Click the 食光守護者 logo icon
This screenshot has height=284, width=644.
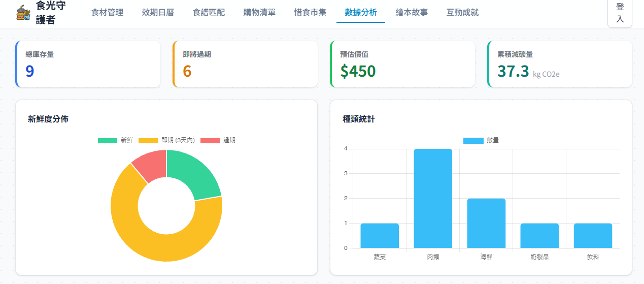point(23,13)
